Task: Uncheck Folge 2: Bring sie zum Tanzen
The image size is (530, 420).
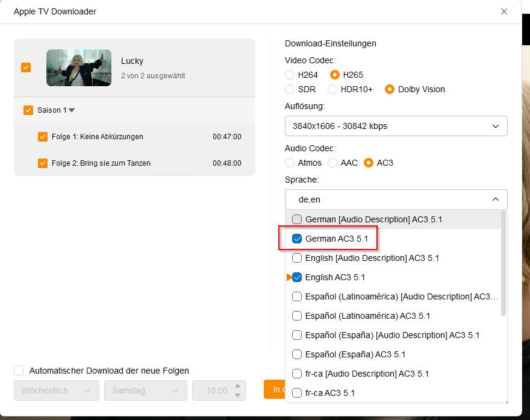Action: pyautogui.click(x=43, y=163)
